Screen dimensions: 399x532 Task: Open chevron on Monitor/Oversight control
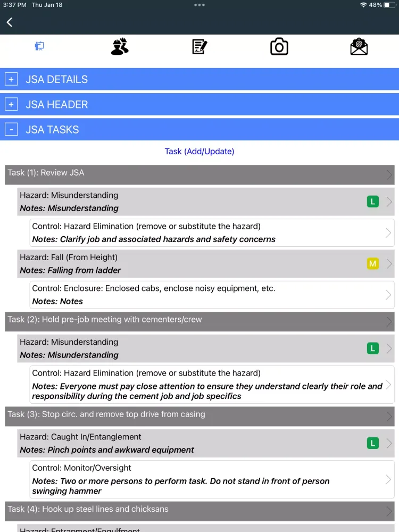tap(388, 479)
